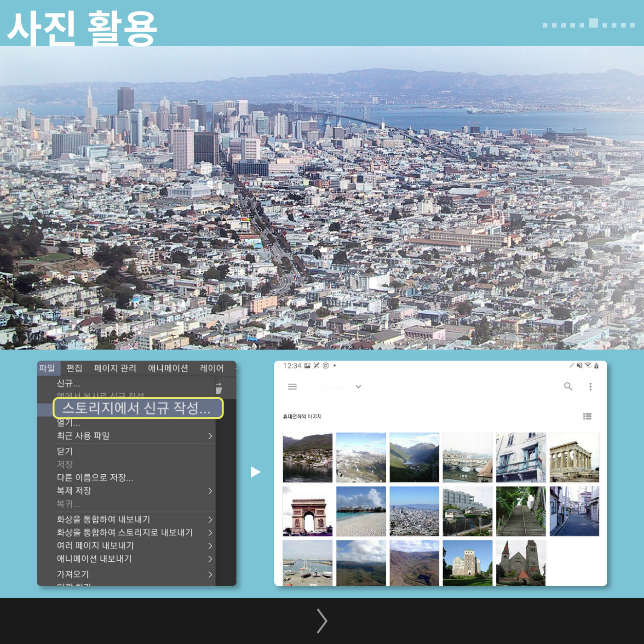Click the search magnifier icon
This screenshot has width=644, height=644.
(568, 387)
